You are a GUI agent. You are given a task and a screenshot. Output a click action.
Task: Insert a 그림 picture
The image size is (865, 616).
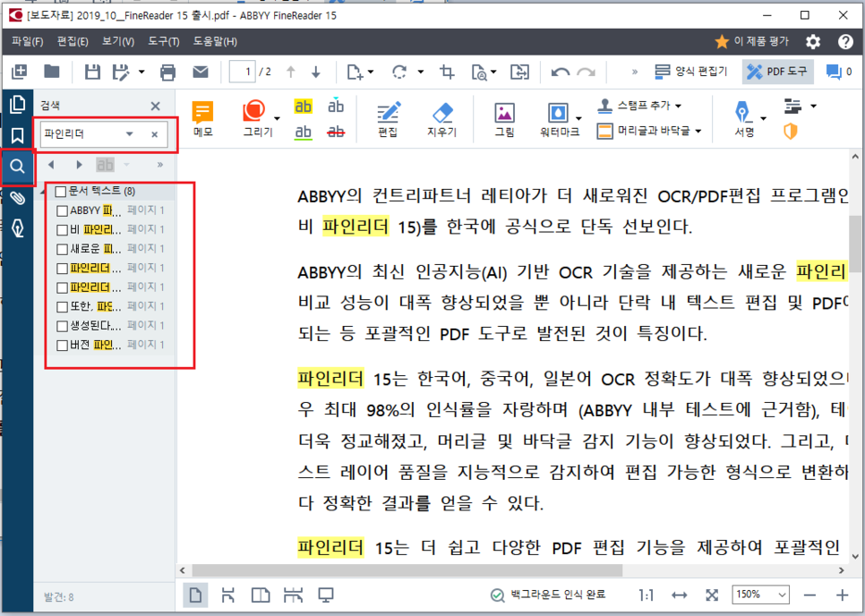click(x=505, y=118)
